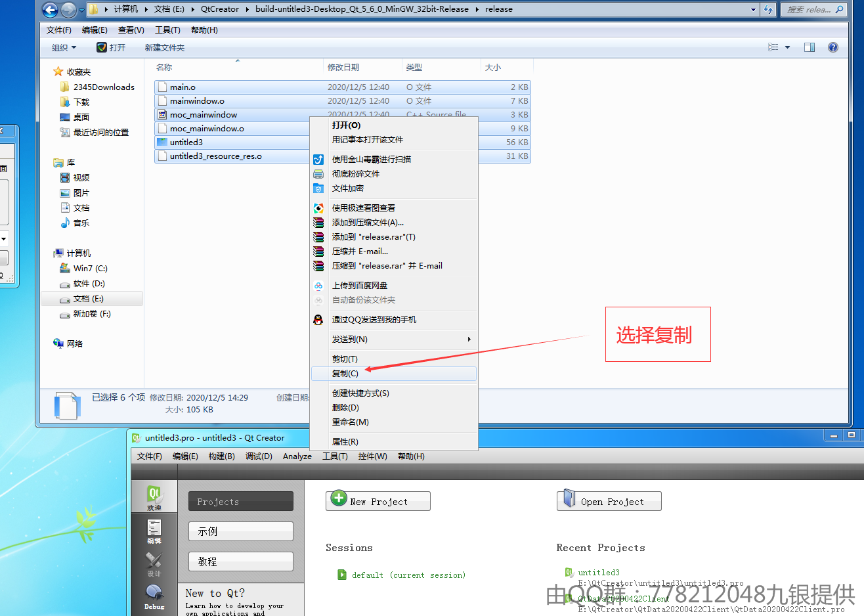Click New Project in Qt Creator

[378, 500]
